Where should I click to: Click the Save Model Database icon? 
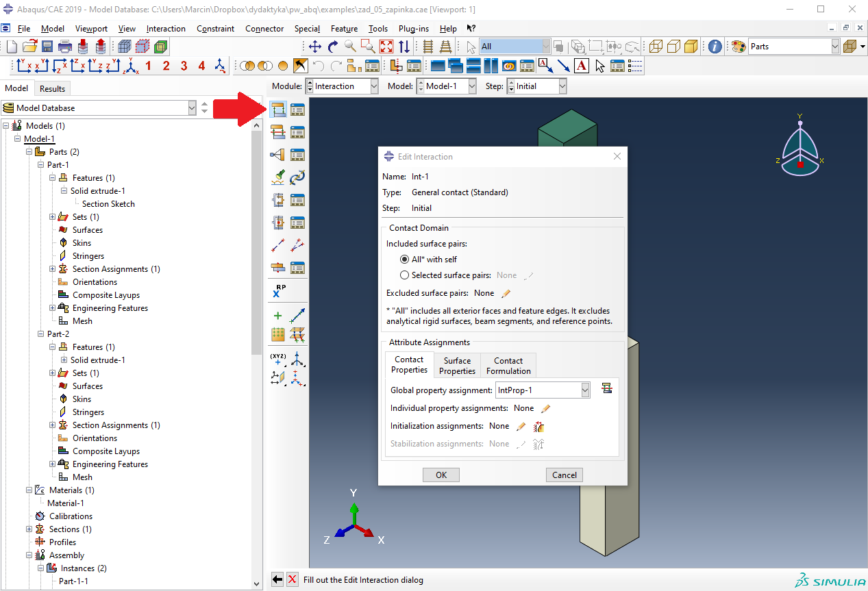point(47,47)
